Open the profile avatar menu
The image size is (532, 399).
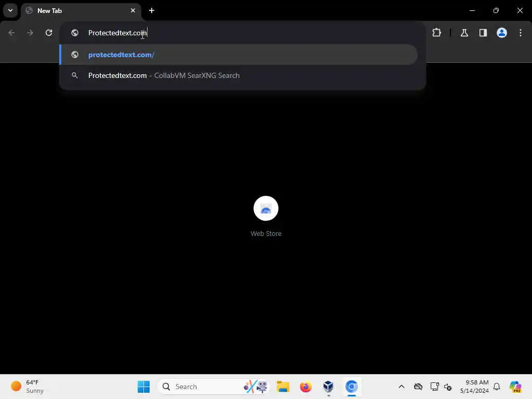coord(502,33)
